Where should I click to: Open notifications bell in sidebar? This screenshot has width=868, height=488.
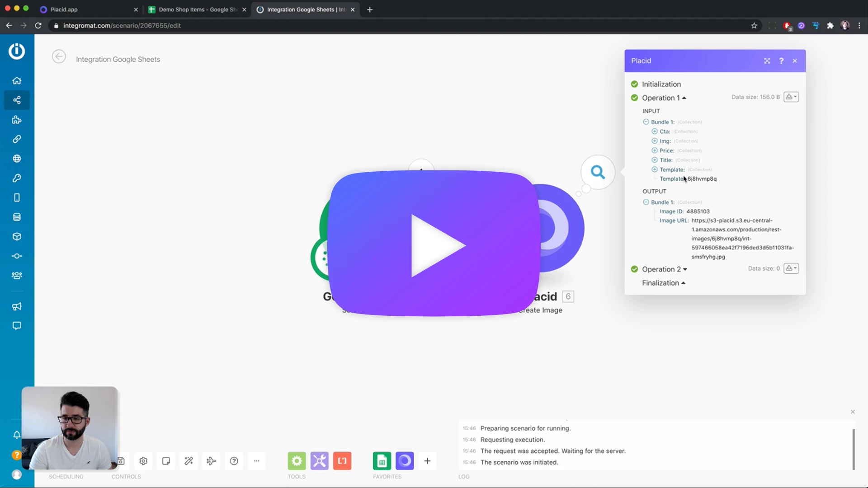coord(17,435)
